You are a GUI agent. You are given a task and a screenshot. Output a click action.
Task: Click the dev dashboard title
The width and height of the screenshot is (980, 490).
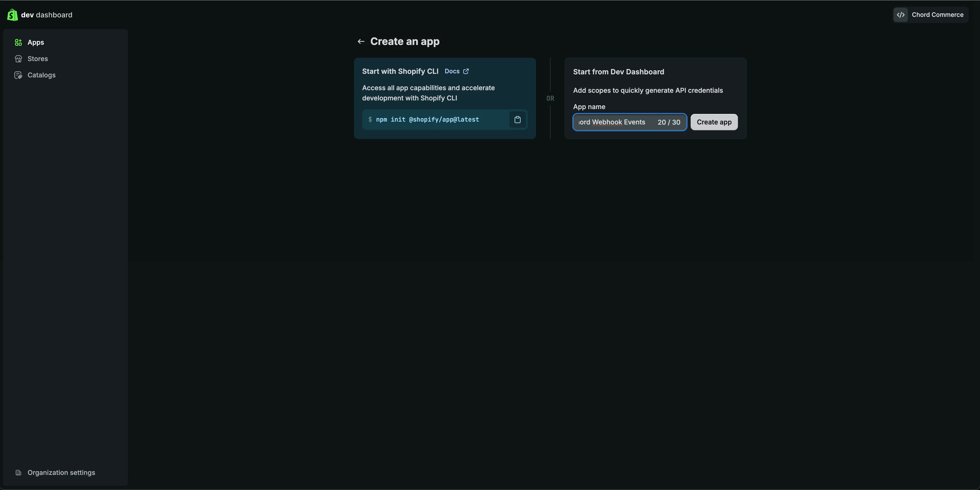47,15
